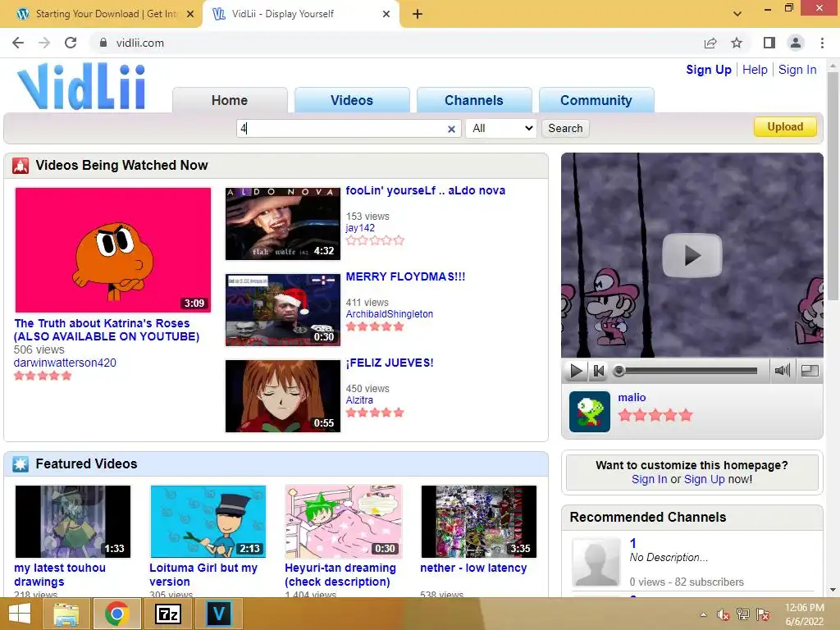Bookmark this page with the star icon
Viewport: 840px width, 630px height.
tap(737, 43)
